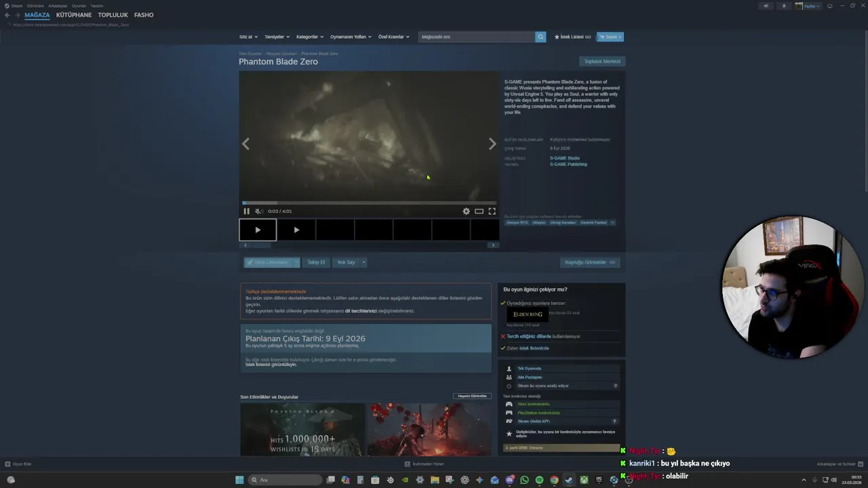This screenshot has height=488, width=868.
Task: Expand the Oynamanın Yolları dropdown
Action: click(x=351, y=37)
